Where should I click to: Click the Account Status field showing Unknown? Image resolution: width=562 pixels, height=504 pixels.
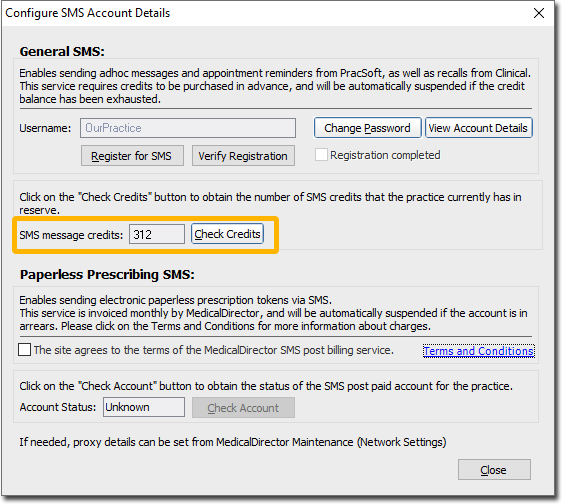click(x=144, y=407)
